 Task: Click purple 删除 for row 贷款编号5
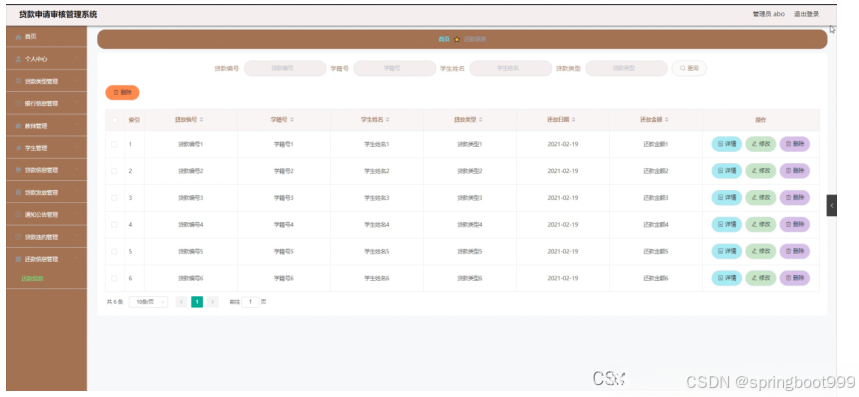[794, 251]
